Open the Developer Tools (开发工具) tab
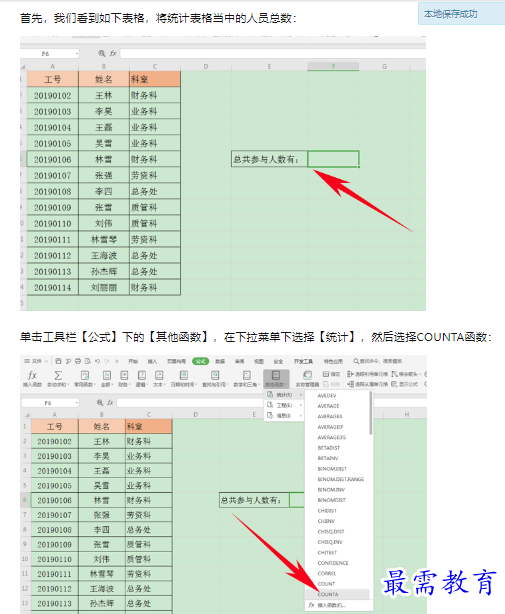Viewport: 505px width, 614px height. pyautogui.click(x=303, y=361)
